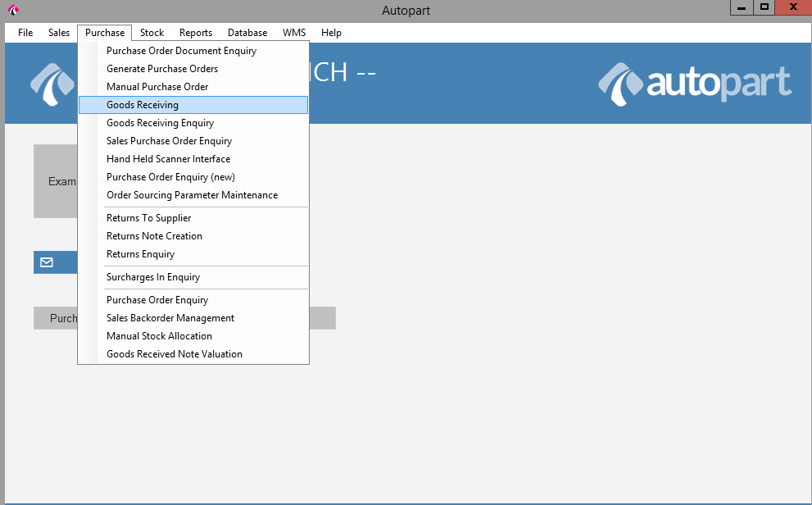Open Order Sourcing Parameter Maintenance

point(193,195)
